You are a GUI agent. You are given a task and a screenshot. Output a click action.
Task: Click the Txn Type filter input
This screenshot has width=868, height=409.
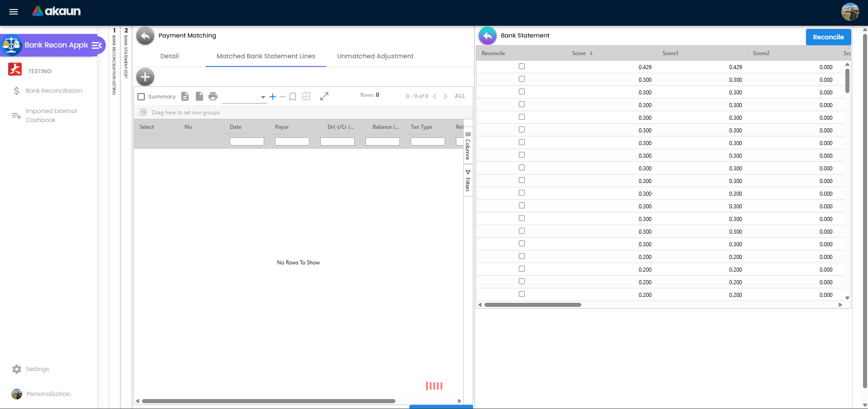coord(428,141)
